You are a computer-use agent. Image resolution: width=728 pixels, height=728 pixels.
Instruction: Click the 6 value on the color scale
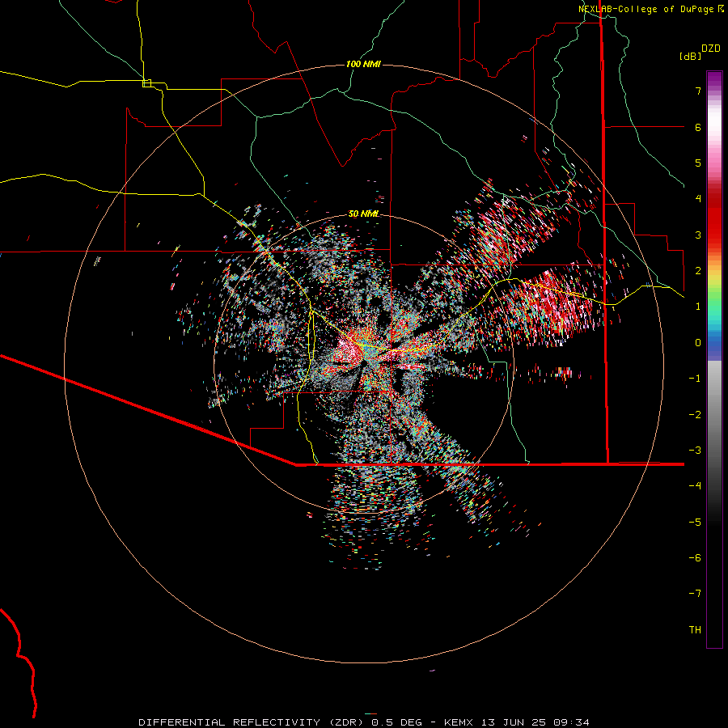[x=698, y=127]
